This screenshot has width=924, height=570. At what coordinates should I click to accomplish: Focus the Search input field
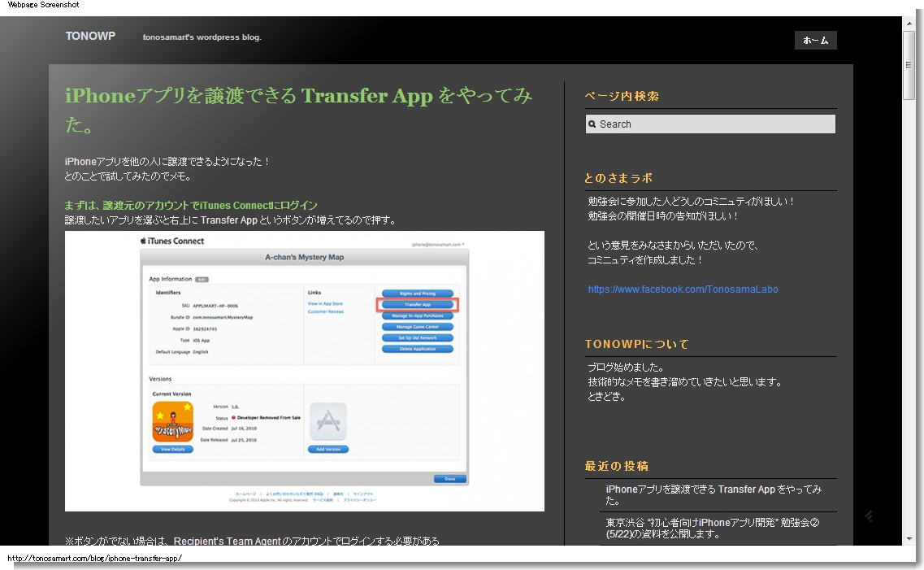[x=710, y=124]
